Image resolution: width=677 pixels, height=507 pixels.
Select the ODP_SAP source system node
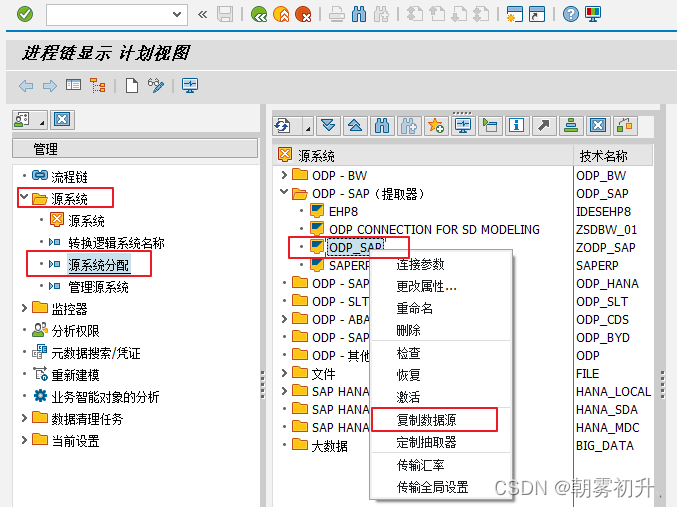click(x=355, y=247)
